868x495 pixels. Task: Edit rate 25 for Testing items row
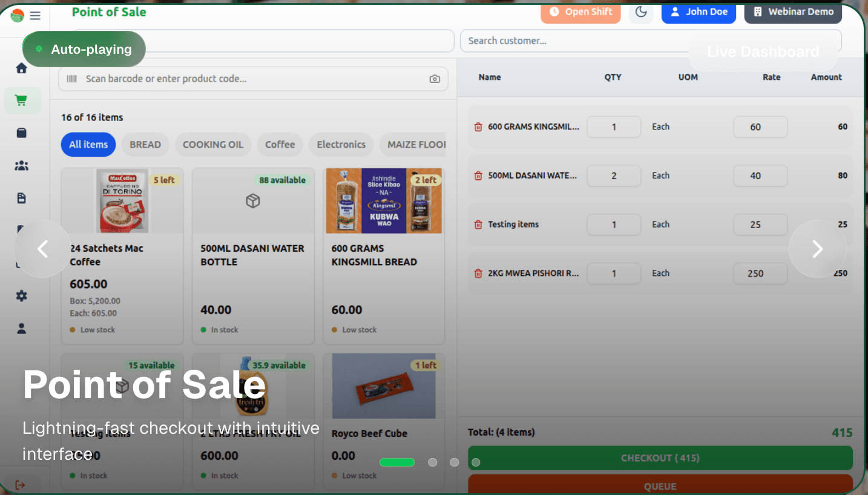coord(760,225)
